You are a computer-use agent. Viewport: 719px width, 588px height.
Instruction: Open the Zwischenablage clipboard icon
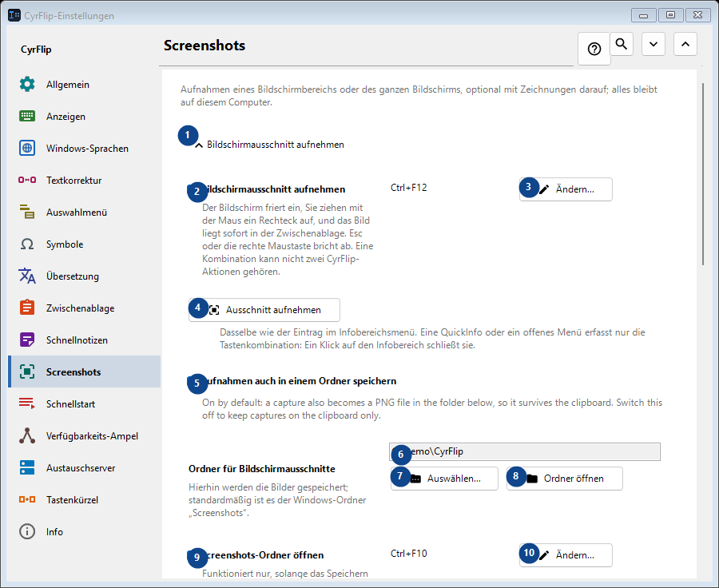(27, 308)
